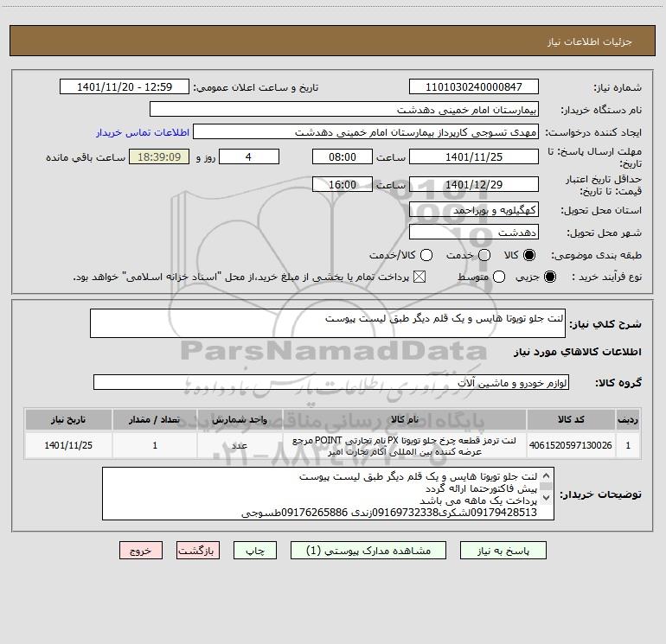Click the شهر محل تحویل field دهدشت
The image size is (666, 644).
click(474, 232)
